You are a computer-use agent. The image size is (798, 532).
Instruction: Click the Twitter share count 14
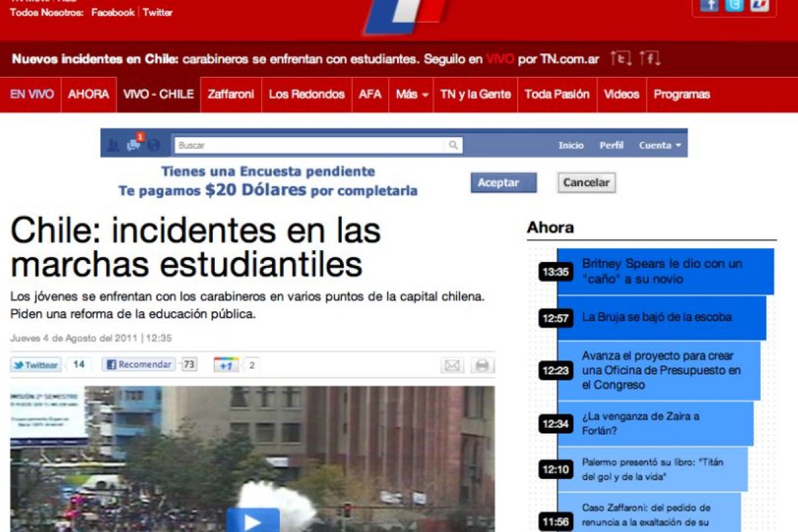click(78, 364)
